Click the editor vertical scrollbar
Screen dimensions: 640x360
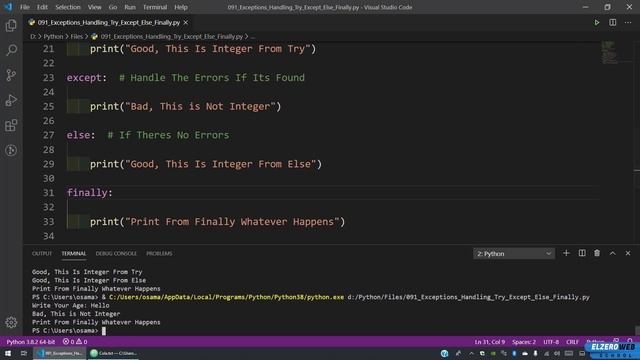click(637, 143)
